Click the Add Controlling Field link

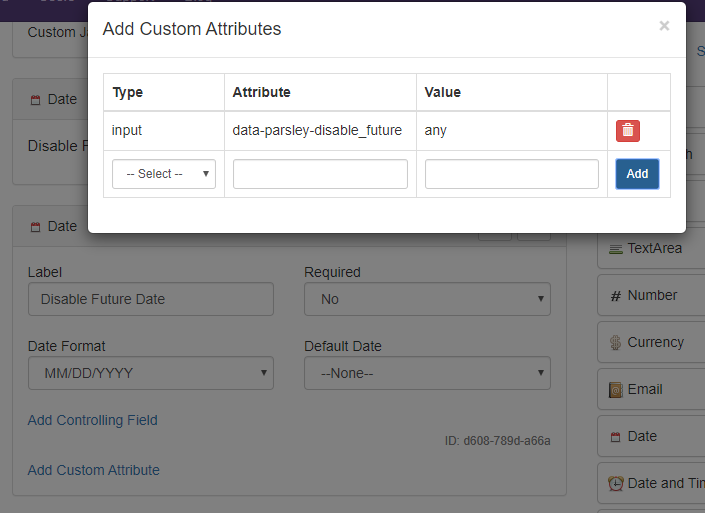(92, 420)
